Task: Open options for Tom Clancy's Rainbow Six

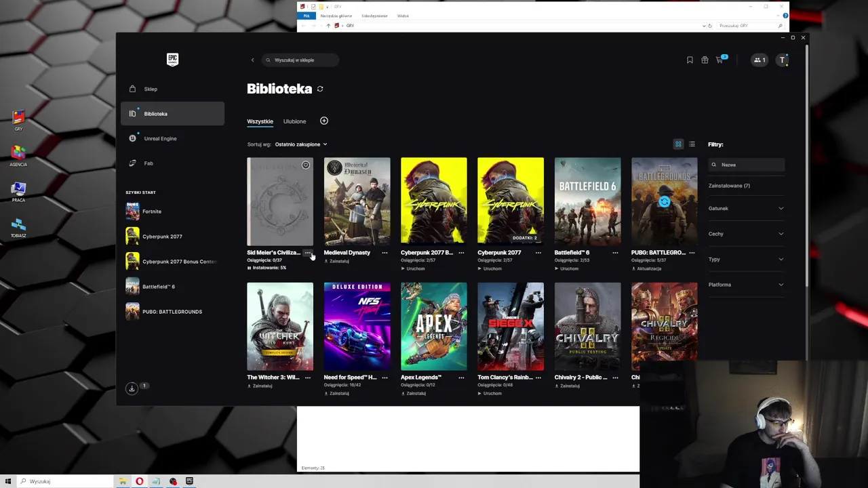Action: [x=538, y=378]
